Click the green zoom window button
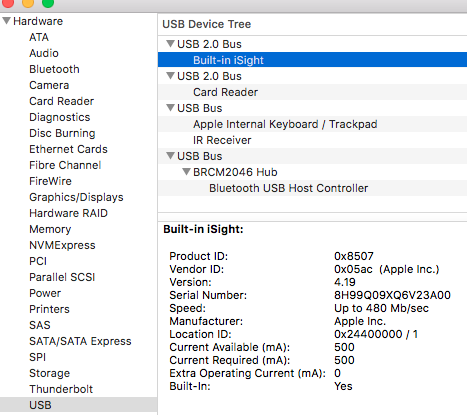 point(48,3)
